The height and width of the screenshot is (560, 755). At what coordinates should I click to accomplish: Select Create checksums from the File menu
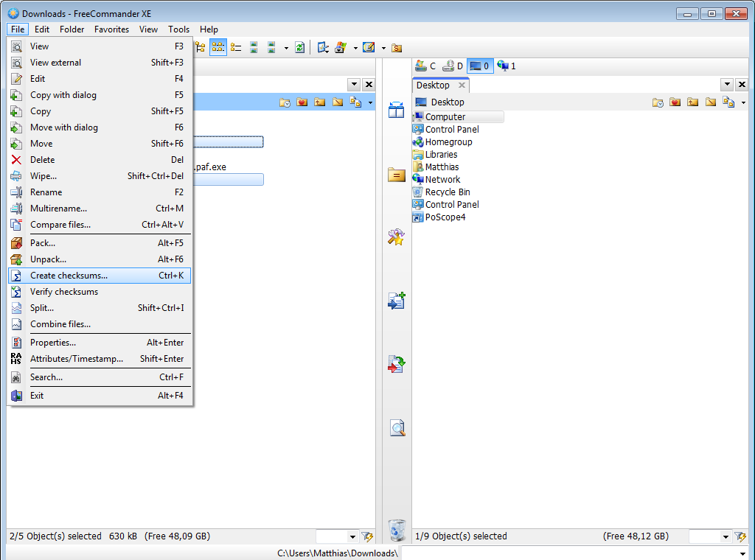(x=100, y=276)
